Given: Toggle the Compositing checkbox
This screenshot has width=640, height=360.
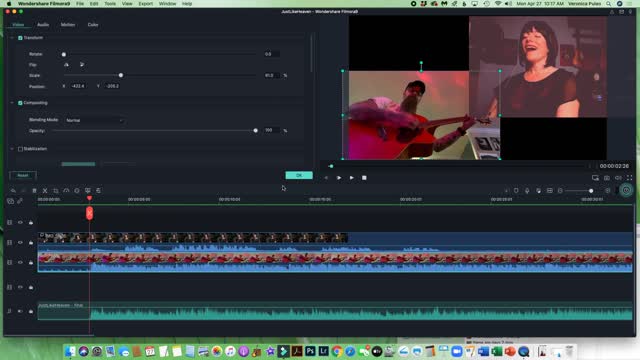Looking at the screenshot, I should click(x=20, y=103).
